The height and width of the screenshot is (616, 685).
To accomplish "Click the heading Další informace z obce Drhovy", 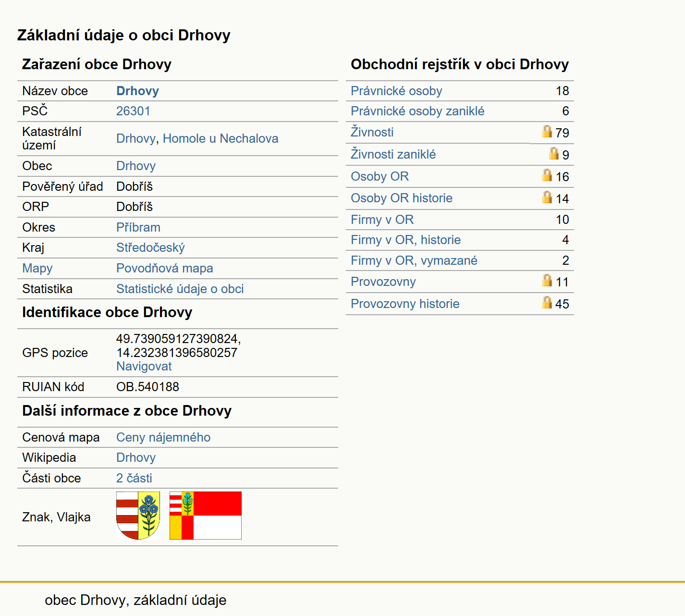I will click(127, 411).
